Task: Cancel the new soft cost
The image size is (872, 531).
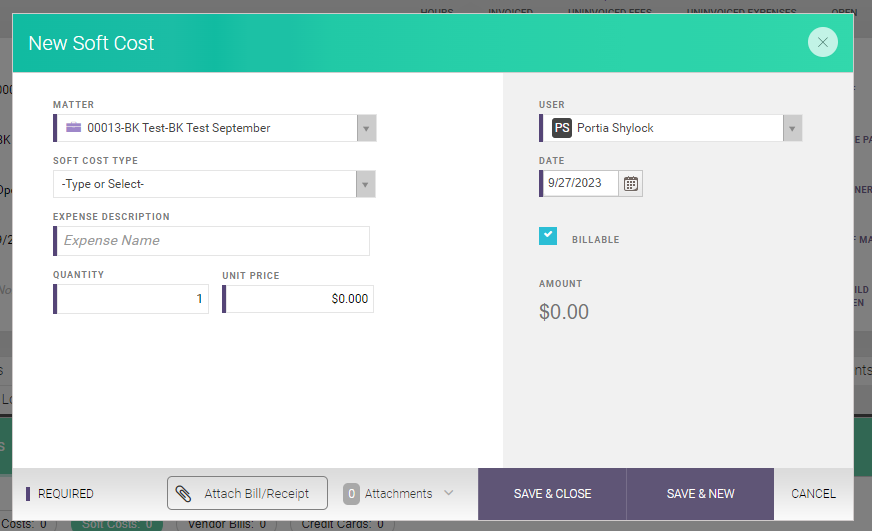Action: tap(813, 494)
